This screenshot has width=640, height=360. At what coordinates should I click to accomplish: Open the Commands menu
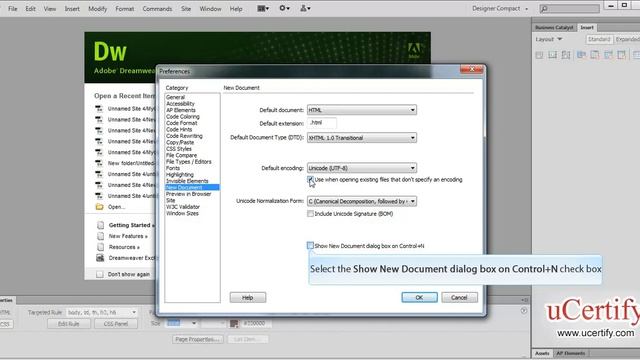[x=157, y=9]
